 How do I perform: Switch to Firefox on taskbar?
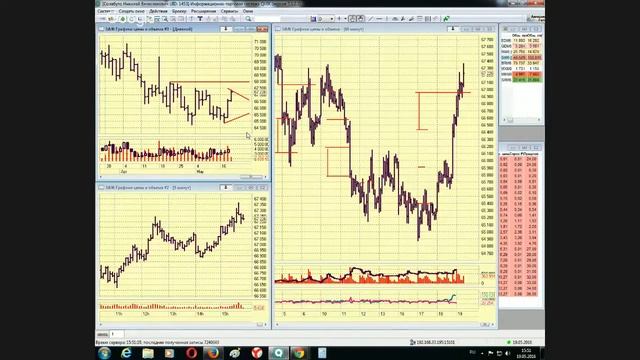click(213, 353)
